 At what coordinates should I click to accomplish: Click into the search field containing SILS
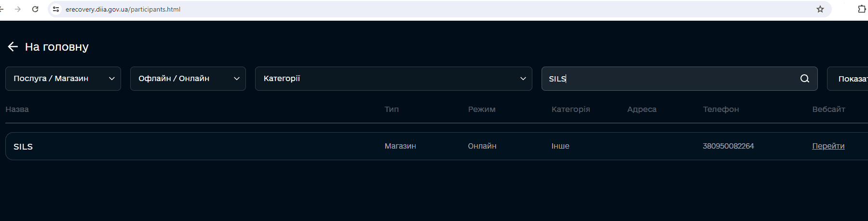tap(670, 79)
